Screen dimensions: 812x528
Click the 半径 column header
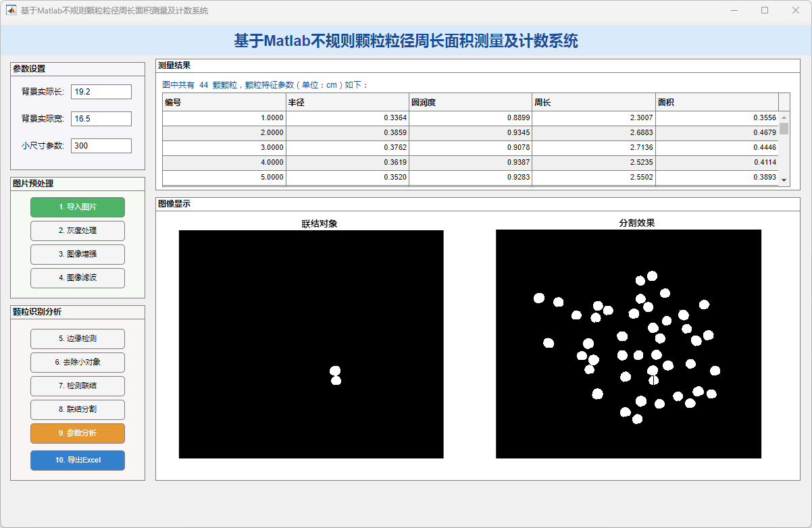click(347, 103)
